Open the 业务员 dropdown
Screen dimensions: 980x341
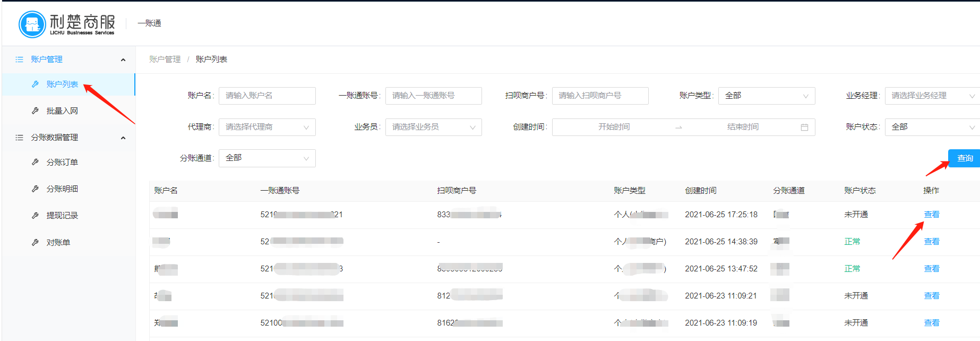(434, 127)
